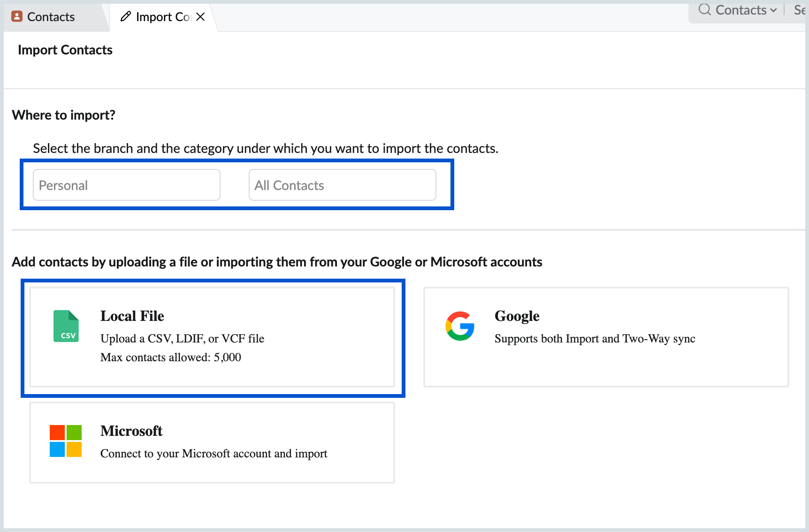The image size is (809, 532).
Task: Switch to the Contacts tab
Action: 51,17
